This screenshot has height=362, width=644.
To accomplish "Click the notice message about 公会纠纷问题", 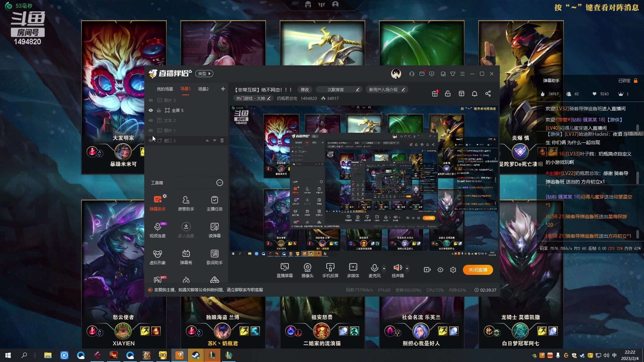I will point(208,290).
